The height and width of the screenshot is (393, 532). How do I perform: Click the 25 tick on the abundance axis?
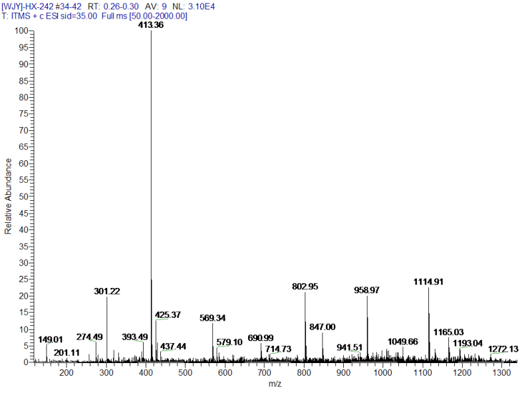(23, 279)
